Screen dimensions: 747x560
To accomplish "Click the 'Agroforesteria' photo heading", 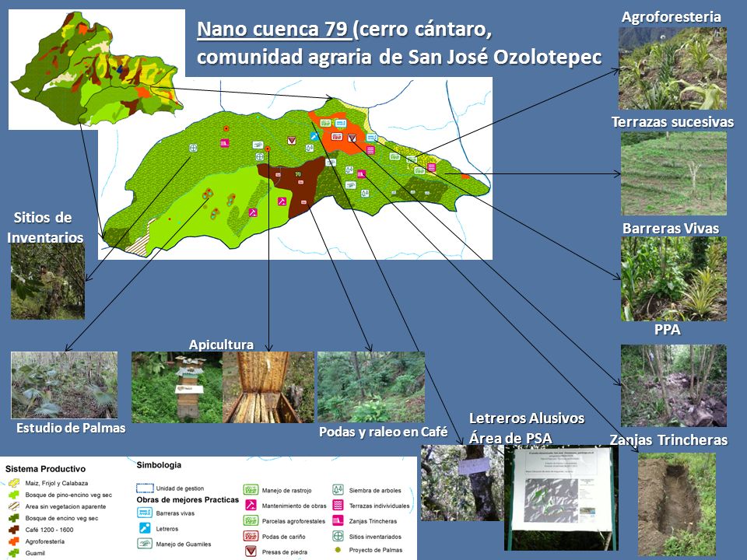I will [x=672, y=16].
